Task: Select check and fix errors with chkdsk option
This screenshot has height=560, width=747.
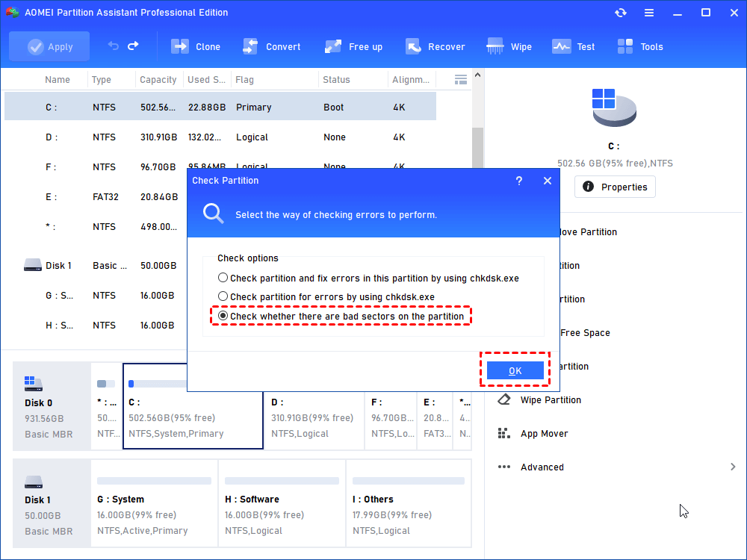Action: point(223,278)
